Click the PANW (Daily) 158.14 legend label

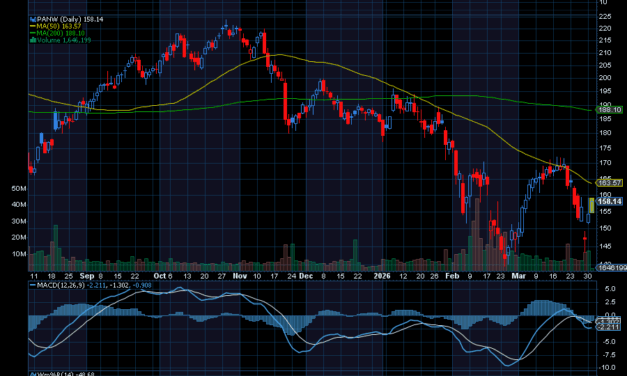click(70, 19)
